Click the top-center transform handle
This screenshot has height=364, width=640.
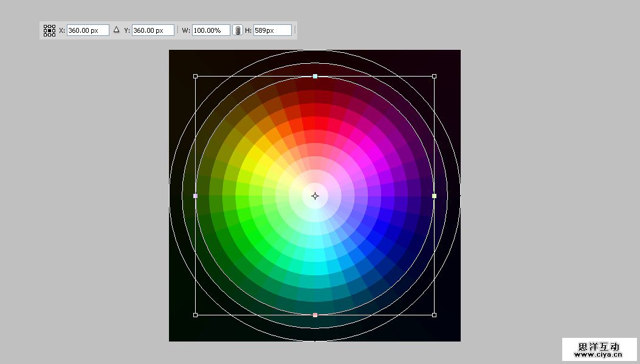tap(315, 77)
